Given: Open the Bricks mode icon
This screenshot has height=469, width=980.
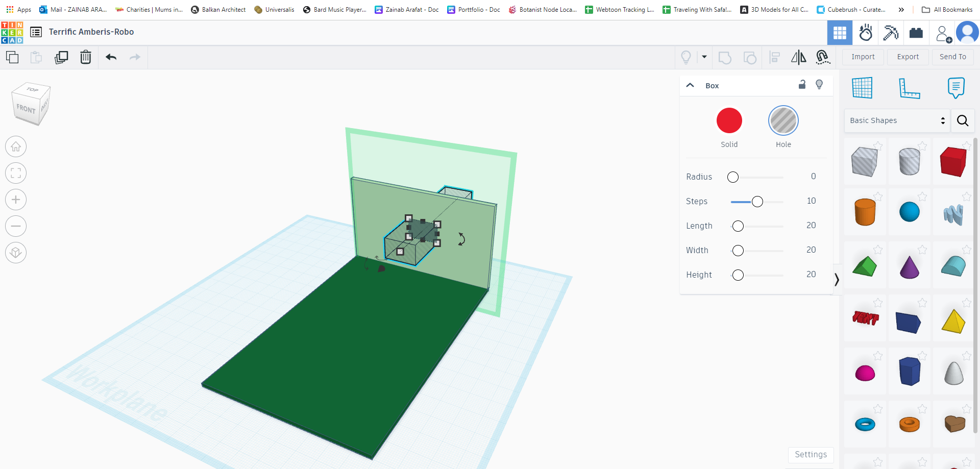Looking at the screenshot, I should (916, 33).
